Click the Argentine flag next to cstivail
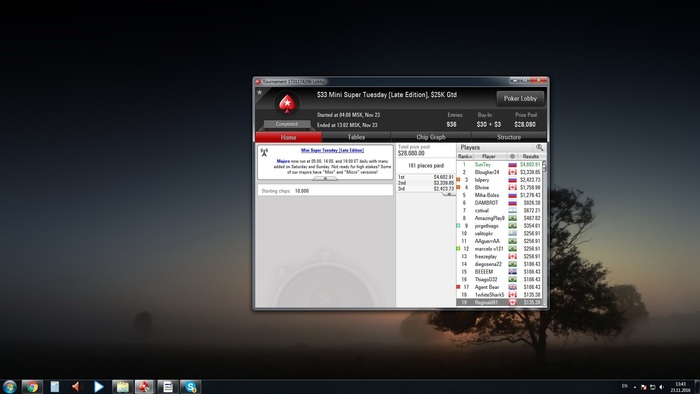The height and width of the screenshot is (394, 700). tap(512, 211)
